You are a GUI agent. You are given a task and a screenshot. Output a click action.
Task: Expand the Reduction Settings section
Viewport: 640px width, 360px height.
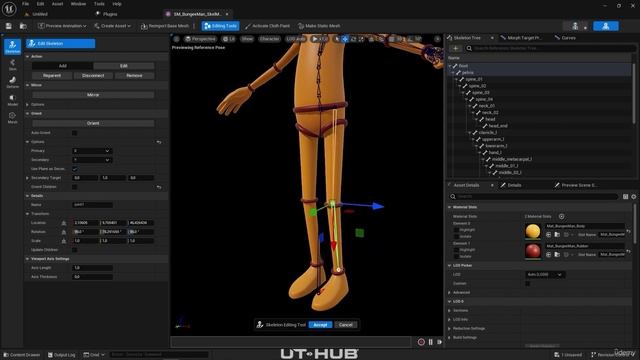[450, 329]
